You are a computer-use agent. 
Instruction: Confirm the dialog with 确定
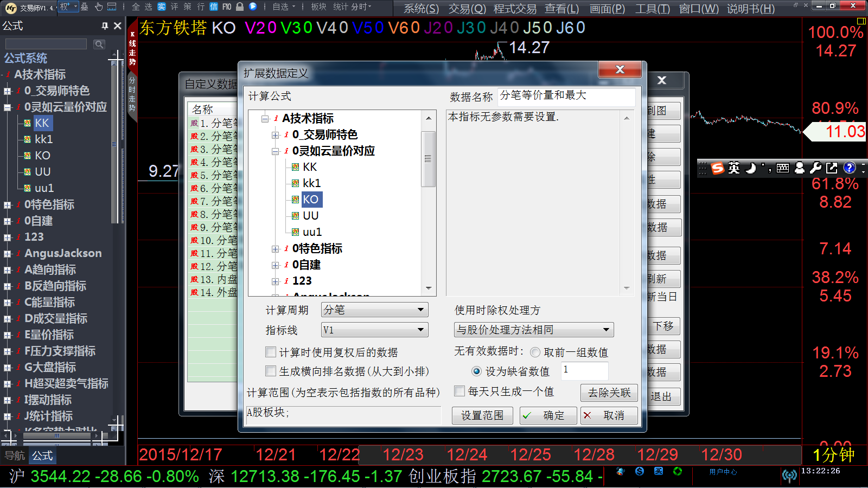pos(548,415)
